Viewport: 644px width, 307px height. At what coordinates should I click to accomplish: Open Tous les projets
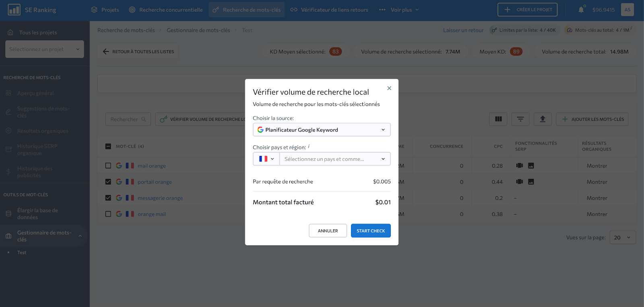coord(38,33)
